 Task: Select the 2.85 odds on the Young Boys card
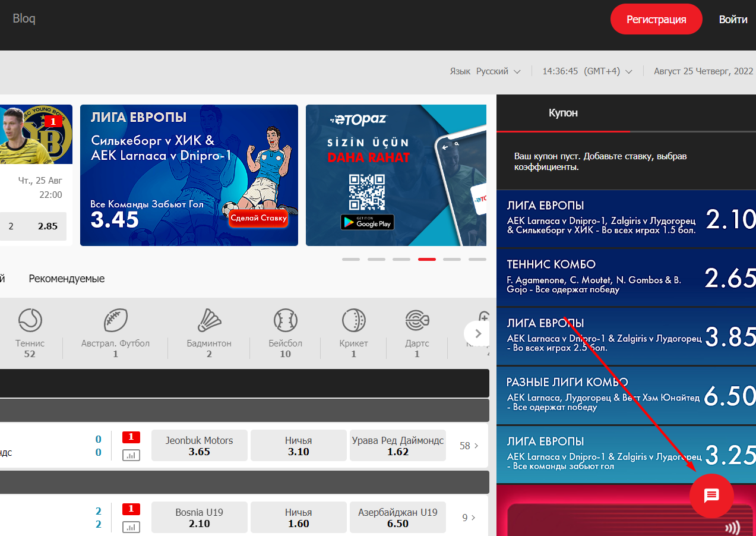pos(33,226)
